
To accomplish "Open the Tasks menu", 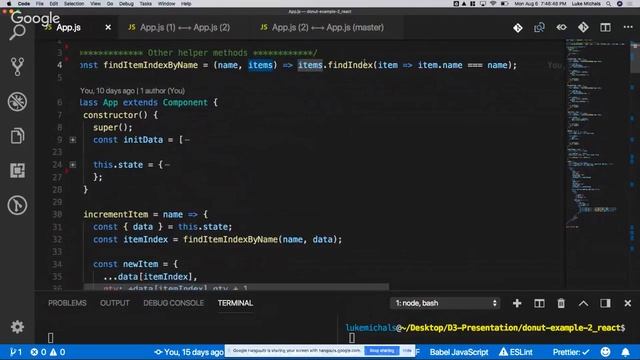I will [x=145, y=4].
